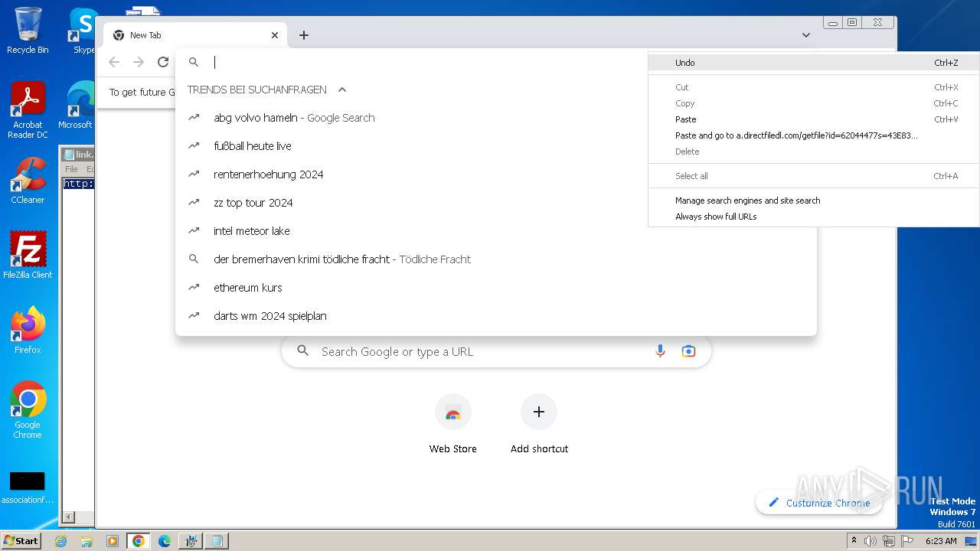Select suggestion intel meteor lake
Image resolution: width=980 pixels, height=551 pixels.
click(x=496, y=231)
